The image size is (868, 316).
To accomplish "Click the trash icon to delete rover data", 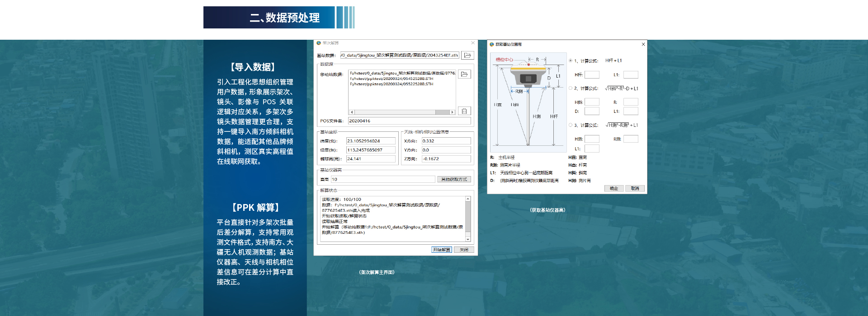I will (464, 111).
